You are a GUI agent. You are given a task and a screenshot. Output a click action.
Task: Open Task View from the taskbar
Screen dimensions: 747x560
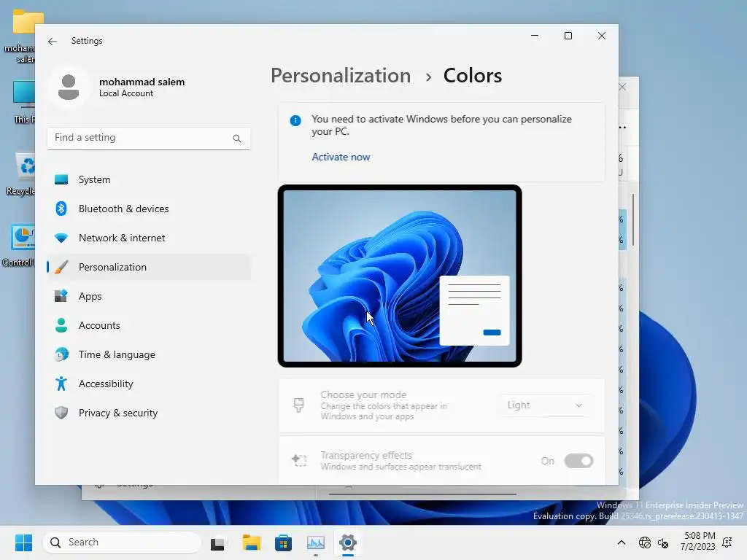217,542
